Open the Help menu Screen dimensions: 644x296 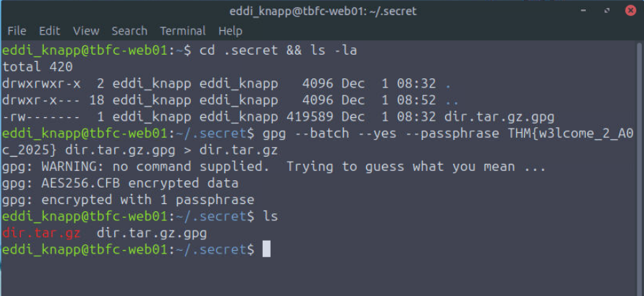[x=230, y=31]
